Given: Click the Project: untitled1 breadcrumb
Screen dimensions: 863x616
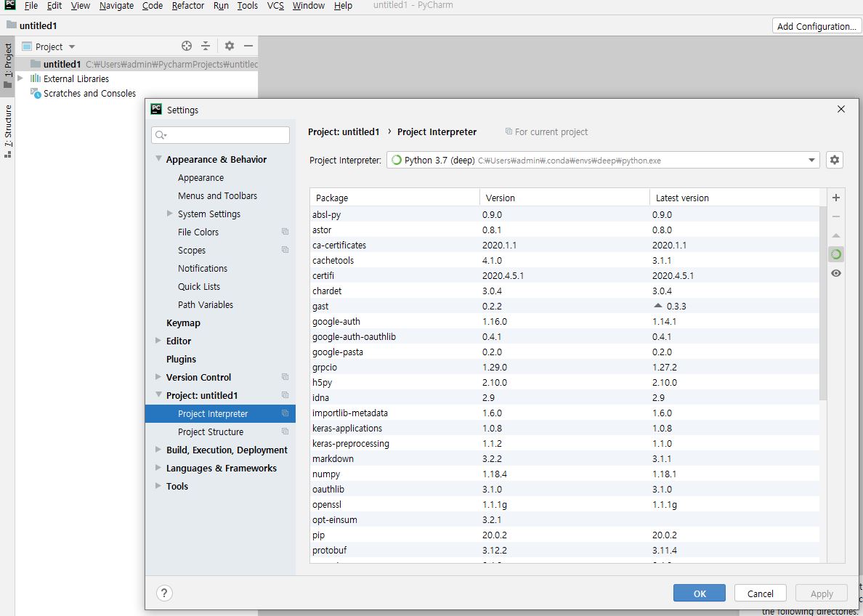Looking at the screenshot, I should click(x=344, y=132).
